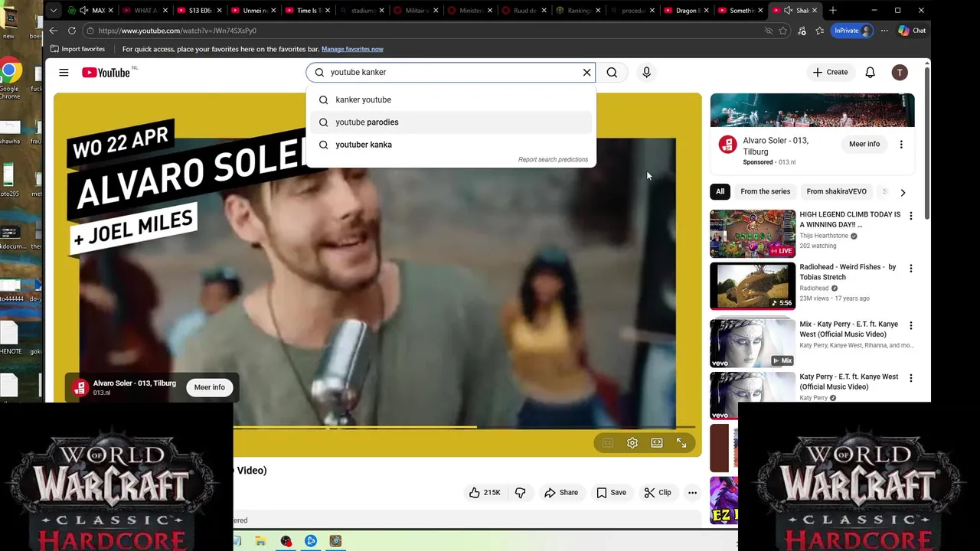Open Thijs Hearthstone live video thumbnail
The width and height of the screenshot is (980, 551).
point(753,233)
